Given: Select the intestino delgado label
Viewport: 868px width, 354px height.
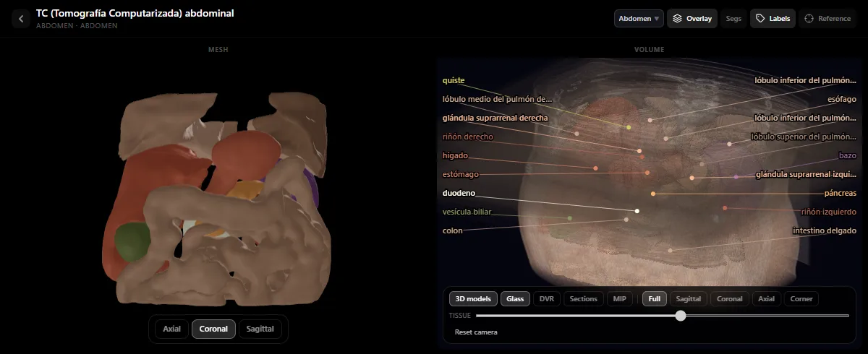Looking at the screenshot, I should [x=825, y=230].
